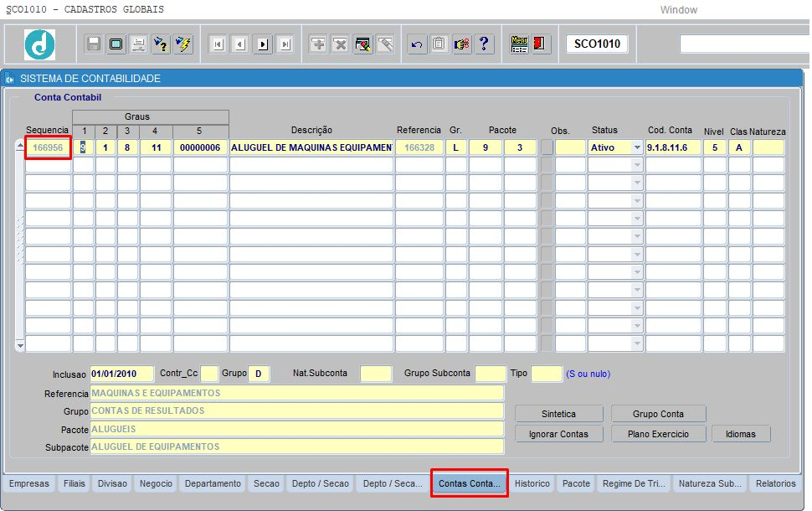Click the Enter Query flashlight-question icon
812x511 pixels.
161,44
